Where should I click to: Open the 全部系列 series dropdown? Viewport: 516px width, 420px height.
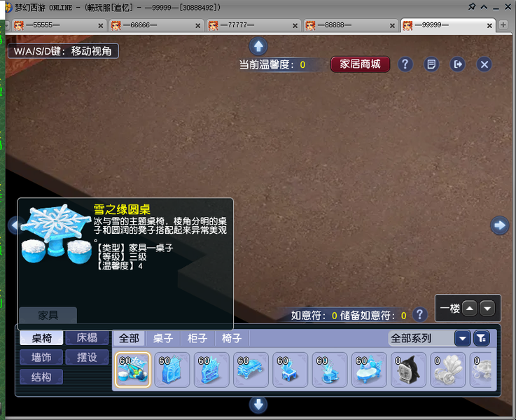click(x=421, y=338)
